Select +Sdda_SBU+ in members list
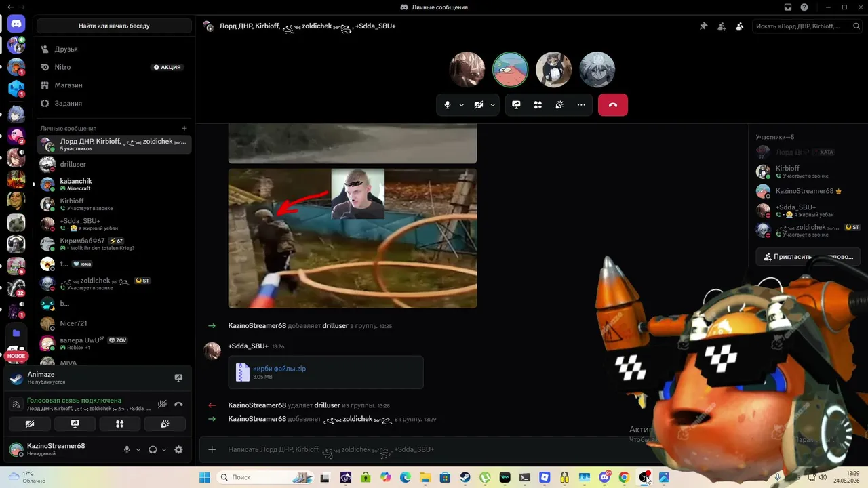The height and width of the screenshot is (488, 868). click(808, 211)
